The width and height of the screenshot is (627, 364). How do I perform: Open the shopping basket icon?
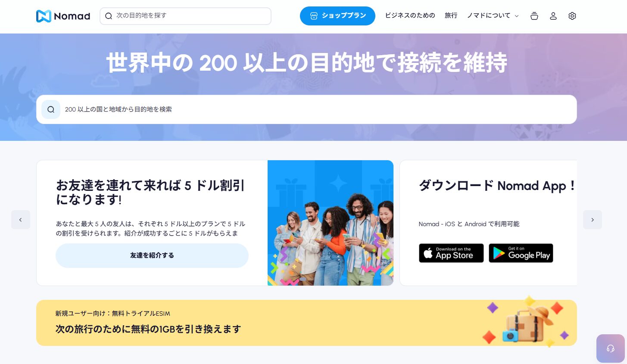[x=534, y=16]
